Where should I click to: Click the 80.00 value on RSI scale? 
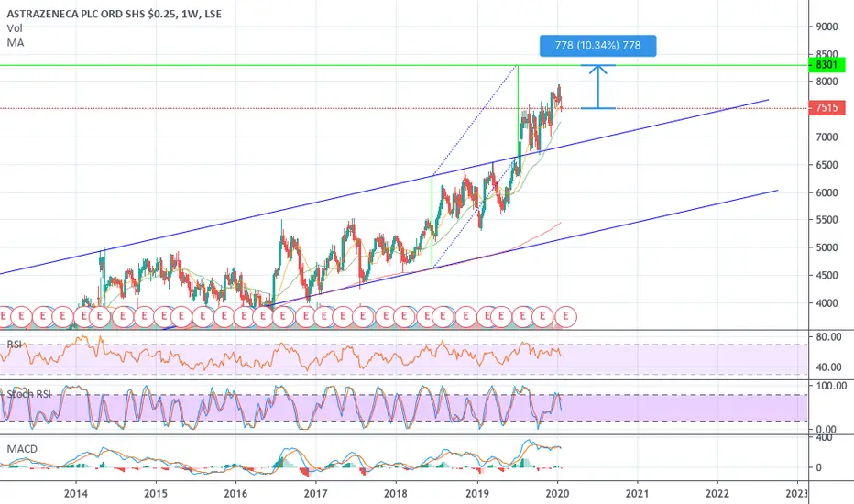click(828, 336)
